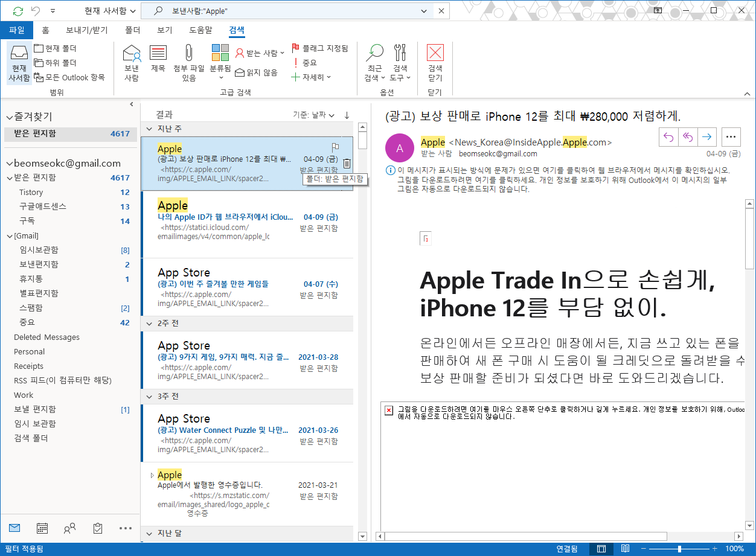Open the Water Connect Puzzle email
756x556 pixels.
coord(247,433)
